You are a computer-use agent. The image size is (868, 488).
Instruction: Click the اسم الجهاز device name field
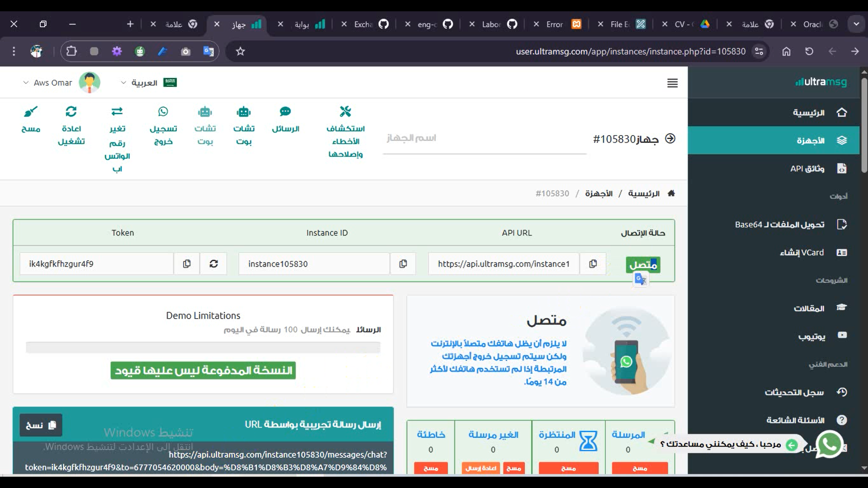click(485, 138)
